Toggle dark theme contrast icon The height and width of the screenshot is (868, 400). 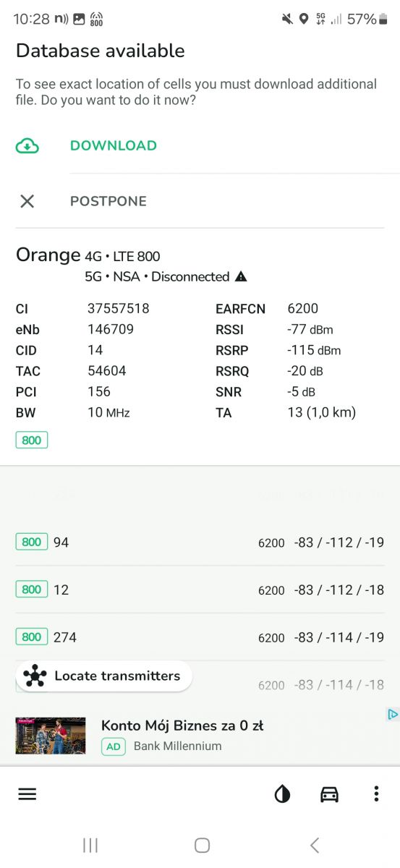tap(282, 794)
